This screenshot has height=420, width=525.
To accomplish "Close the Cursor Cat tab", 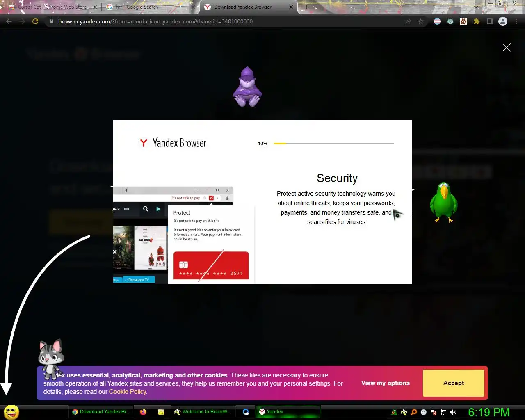I will pos(95,7).
